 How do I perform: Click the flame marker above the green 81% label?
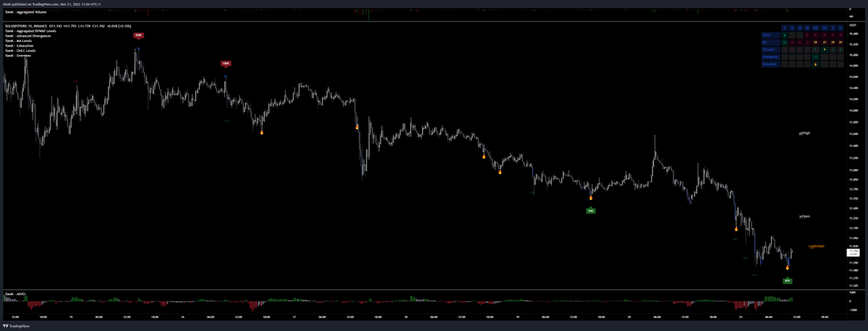[x=788, y=267]
